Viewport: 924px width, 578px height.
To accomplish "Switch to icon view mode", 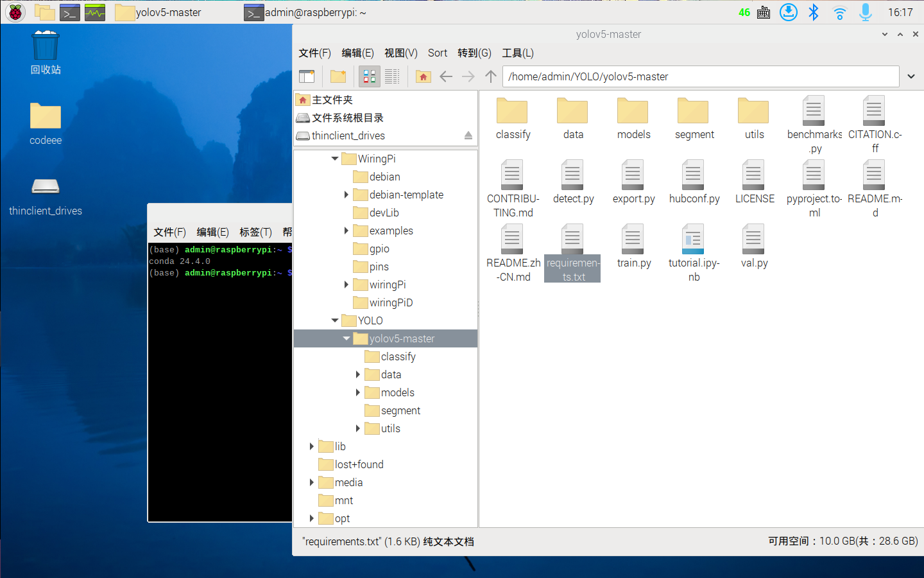I will [370, 76].
